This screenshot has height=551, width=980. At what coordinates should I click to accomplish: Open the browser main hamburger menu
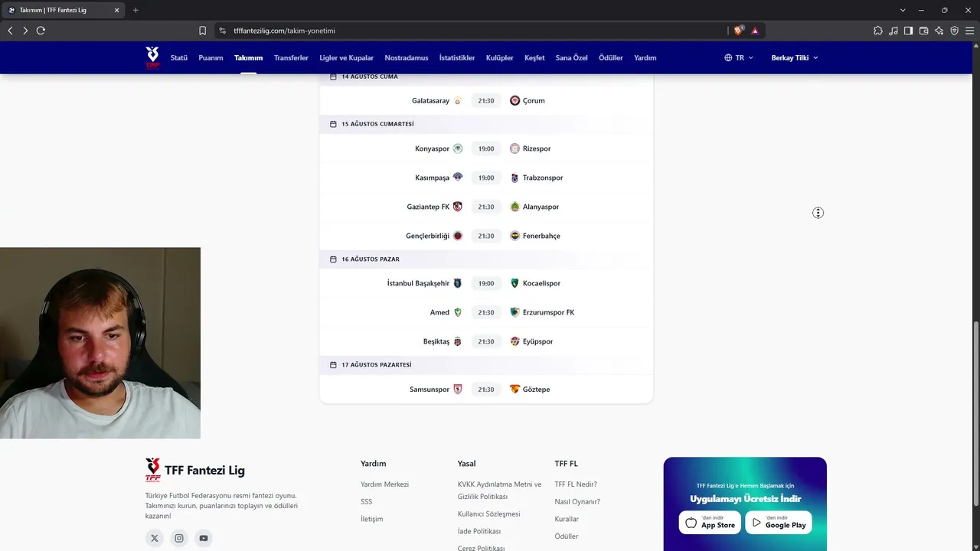pos(969,31)
